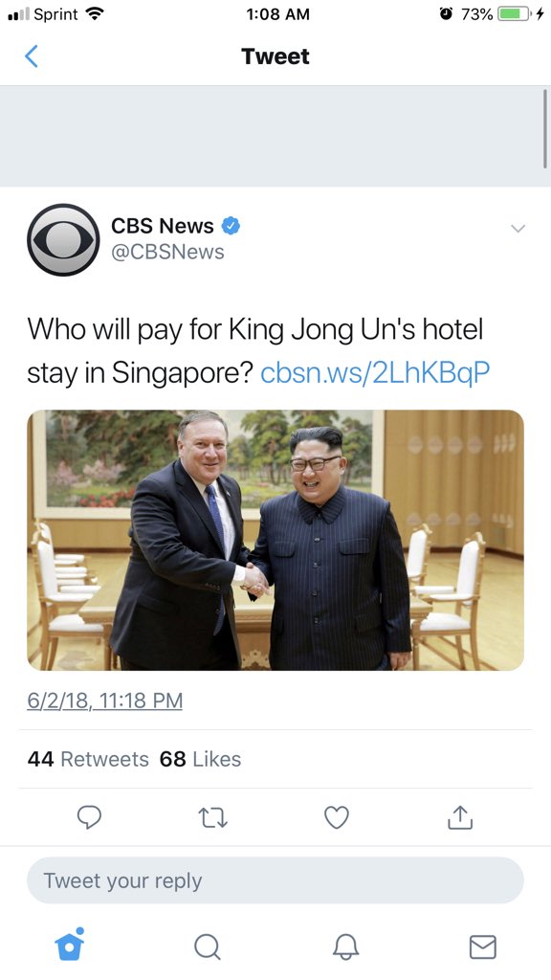The height and width of the screenshot is (980, 551).
Task: View the 68 Likes list
Action: point(201,759)
